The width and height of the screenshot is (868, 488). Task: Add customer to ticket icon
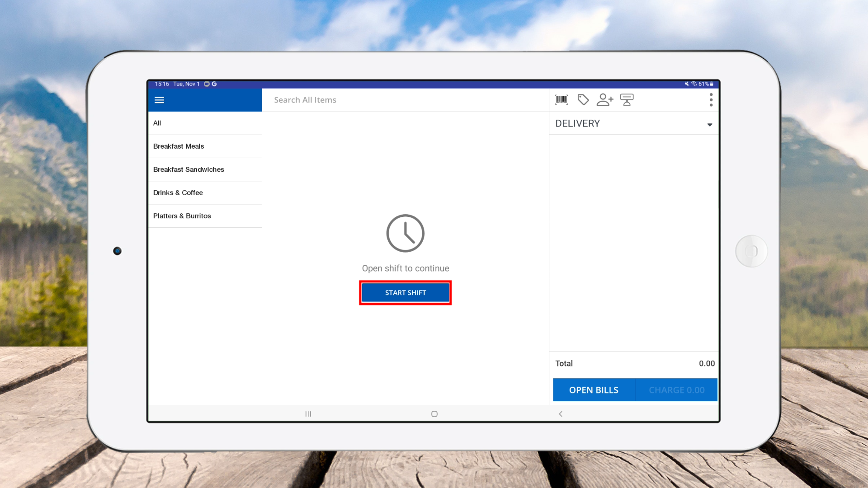coord(604,99)
